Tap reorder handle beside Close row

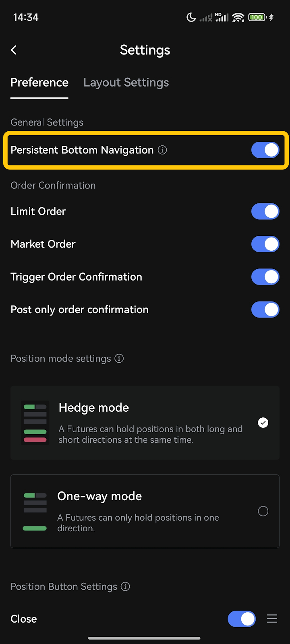[272, 619]
